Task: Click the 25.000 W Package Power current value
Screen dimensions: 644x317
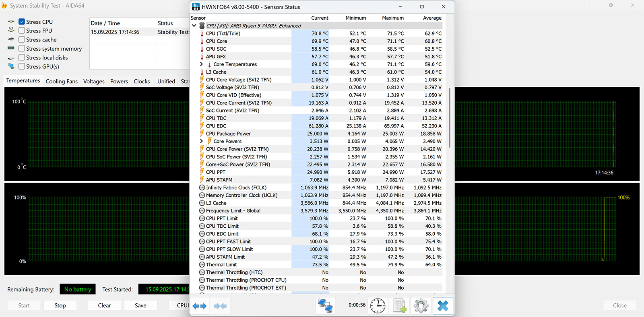Action: click(x=318, y=134)
